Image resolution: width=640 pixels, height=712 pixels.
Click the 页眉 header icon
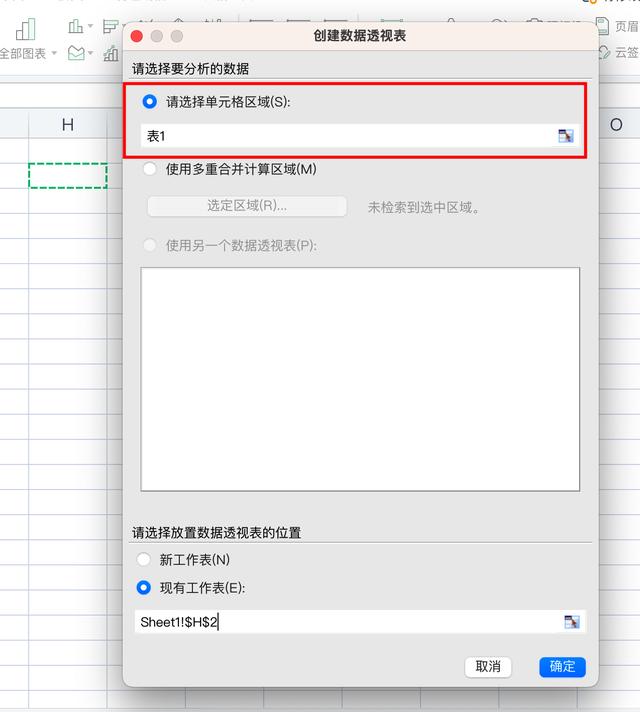[x=602, y=26]
